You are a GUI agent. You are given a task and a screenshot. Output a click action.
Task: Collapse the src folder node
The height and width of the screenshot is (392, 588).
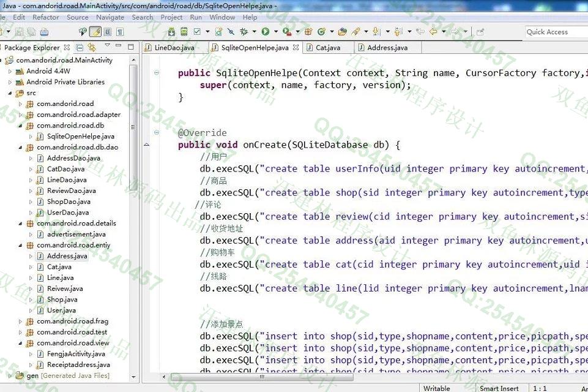click(x=10, y=92)
